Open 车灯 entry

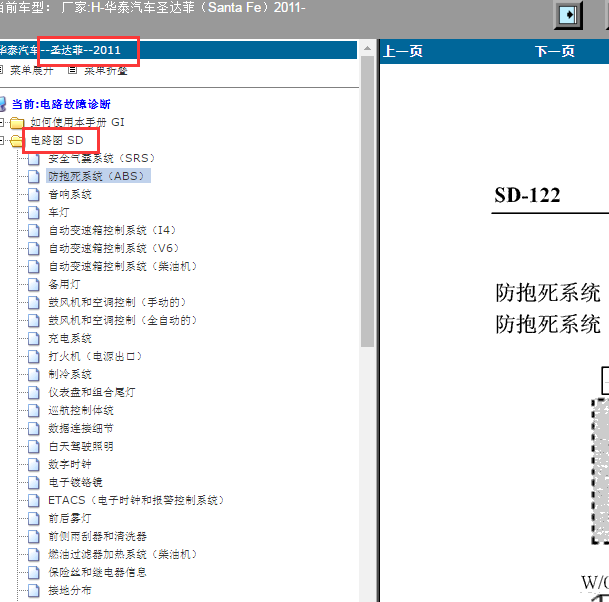[x=59, y=212]
